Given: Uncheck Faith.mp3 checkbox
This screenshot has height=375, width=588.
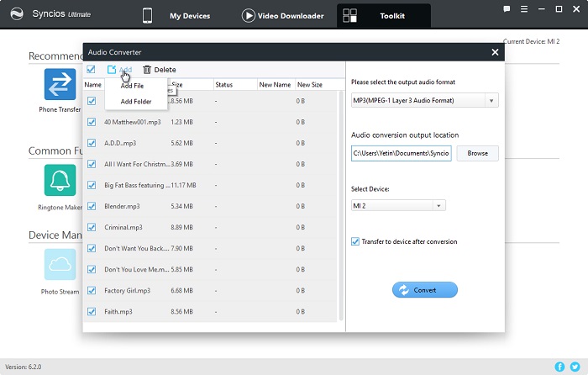Looking at the screenshot, I should coord(92,312).
